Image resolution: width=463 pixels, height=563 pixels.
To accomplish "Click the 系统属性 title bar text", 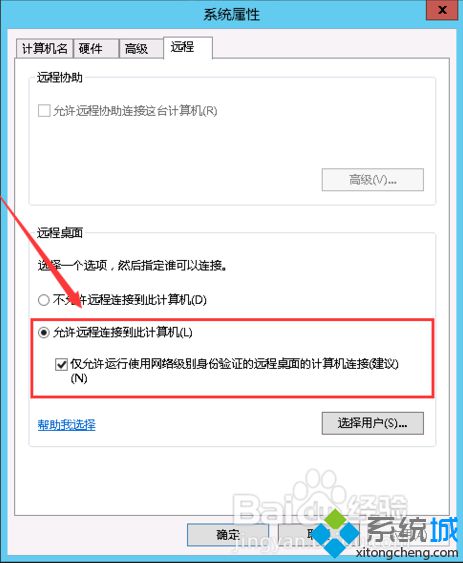I will (x=231, y=15).
